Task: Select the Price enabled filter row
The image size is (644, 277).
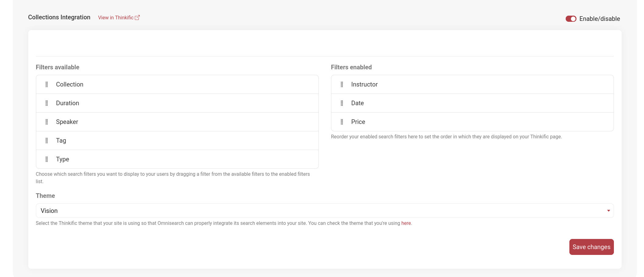Action: (x=472, y=122)
